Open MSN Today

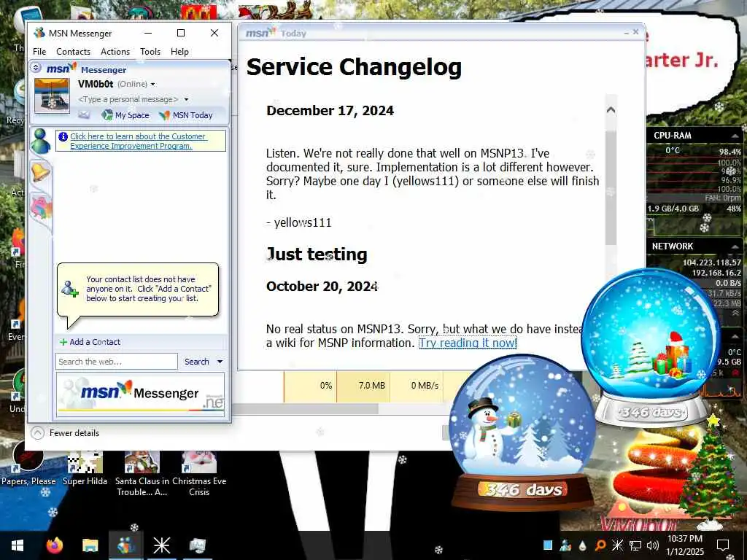(x=186, y=114)
